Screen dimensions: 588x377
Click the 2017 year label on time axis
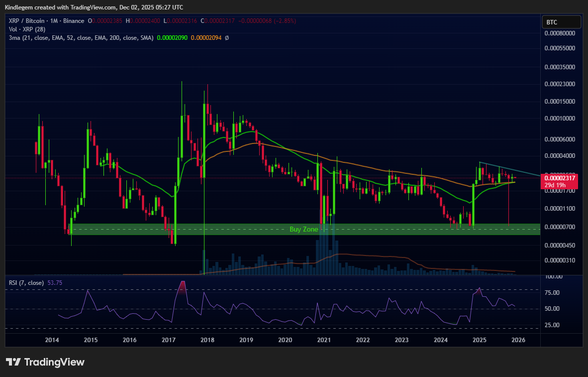(x=169, y=340)
